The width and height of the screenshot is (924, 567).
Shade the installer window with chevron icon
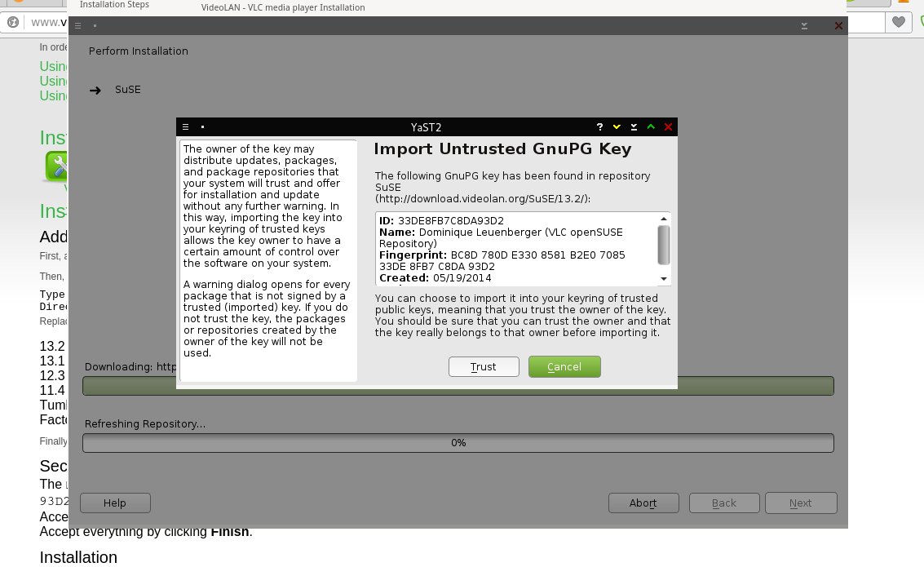tap(804, 26)
